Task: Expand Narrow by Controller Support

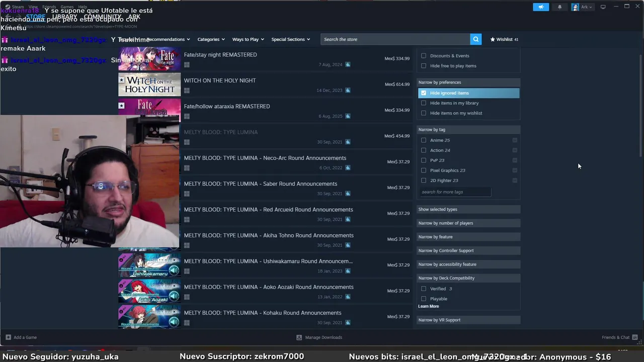Action: coord(468,250)
